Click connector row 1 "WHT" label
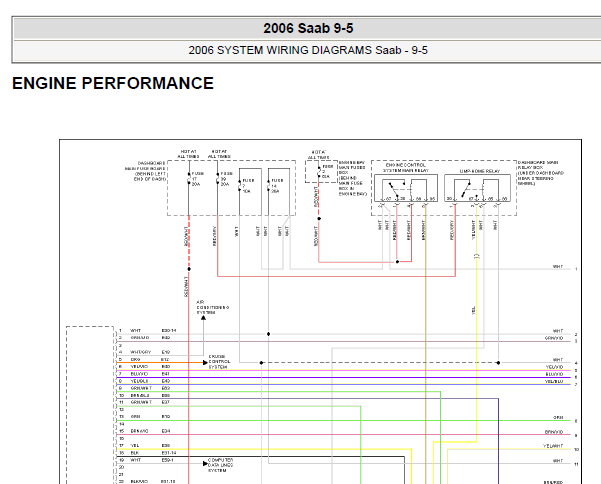601x484 pixels. point(135,330)
